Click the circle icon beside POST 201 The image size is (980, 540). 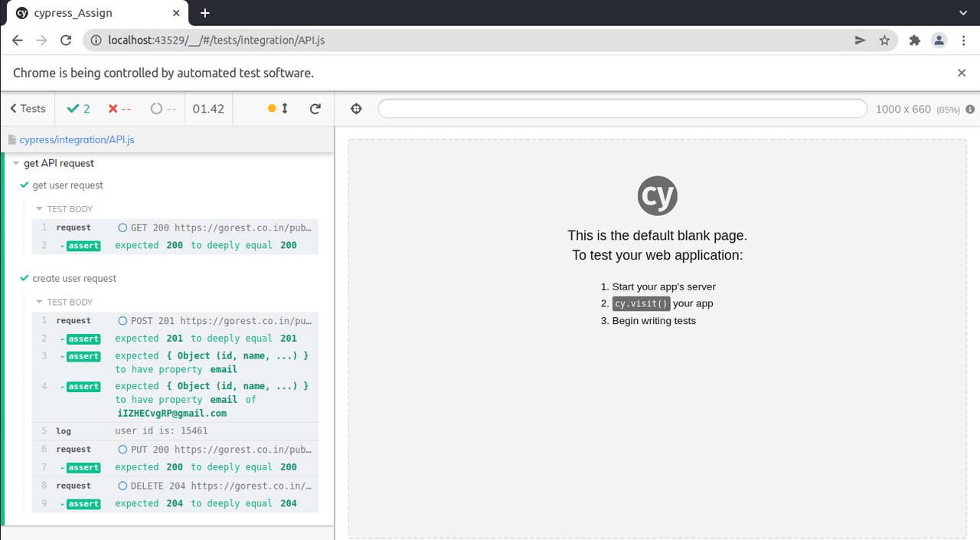click(x=122, y=321)
